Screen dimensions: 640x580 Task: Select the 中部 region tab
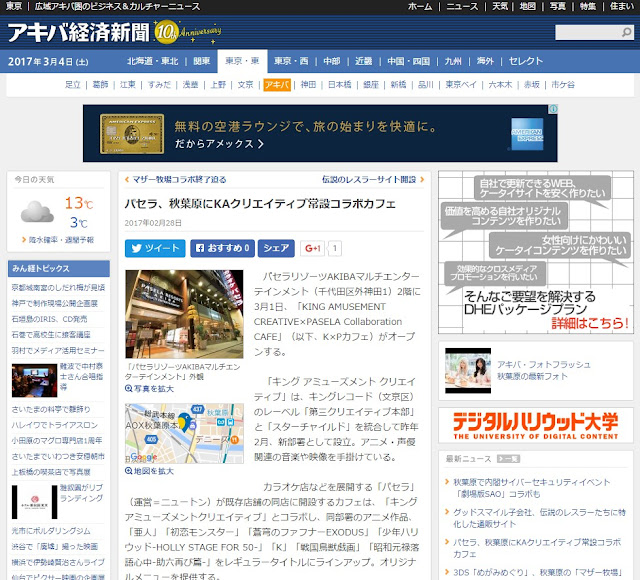pos(331,61)
